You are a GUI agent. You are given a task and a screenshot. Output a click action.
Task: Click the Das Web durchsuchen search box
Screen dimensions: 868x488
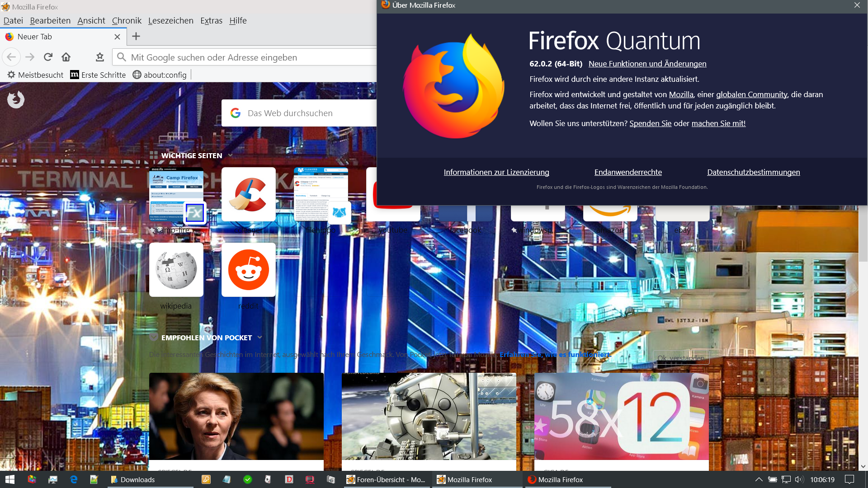coord(299,113)
